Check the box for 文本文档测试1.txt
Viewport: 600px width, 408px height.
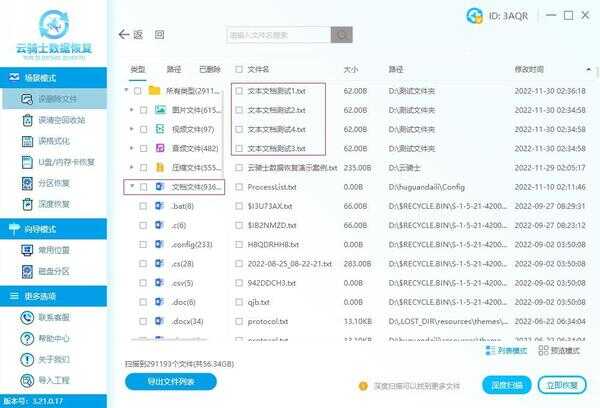point(239,89)
